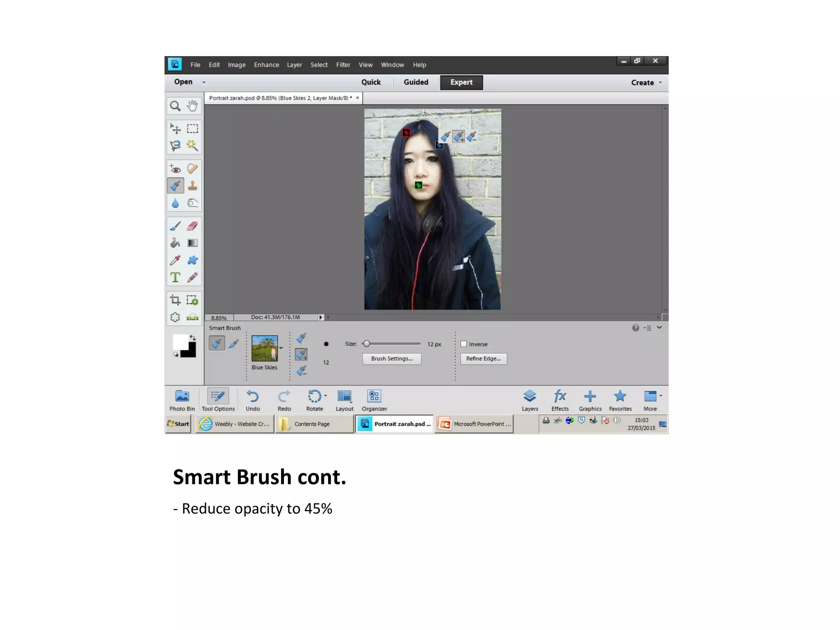Open the File menu
The width and height of the screenshot is (840, 630).
tap(195, 65)
